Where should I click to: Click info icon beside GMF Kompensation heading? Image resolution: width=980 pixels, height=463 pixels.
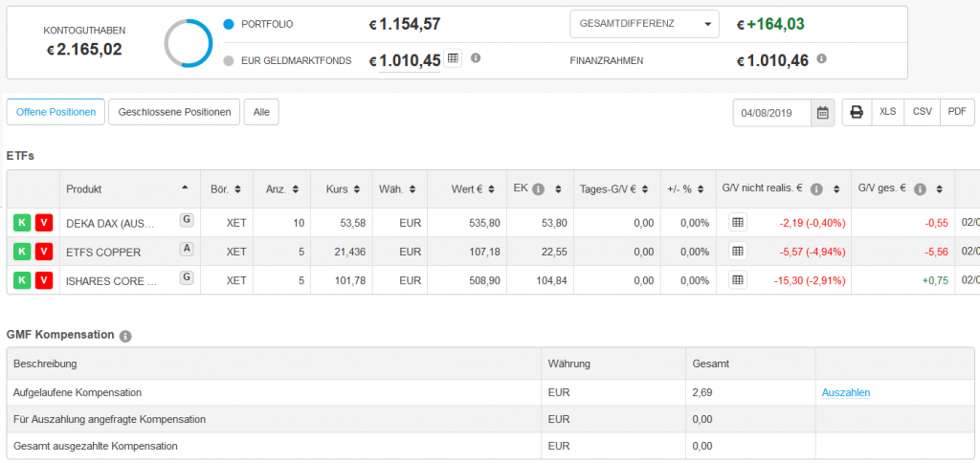pos(126,336)
